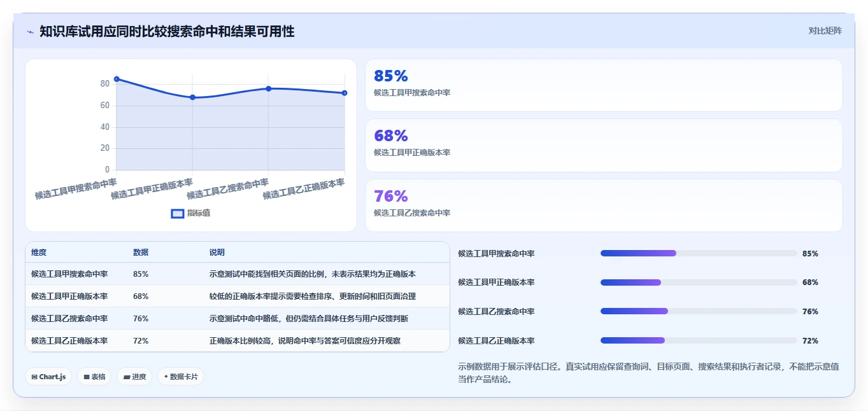
Task: Click the lightning icon beside the title
Action: click(x=30, y=32)
